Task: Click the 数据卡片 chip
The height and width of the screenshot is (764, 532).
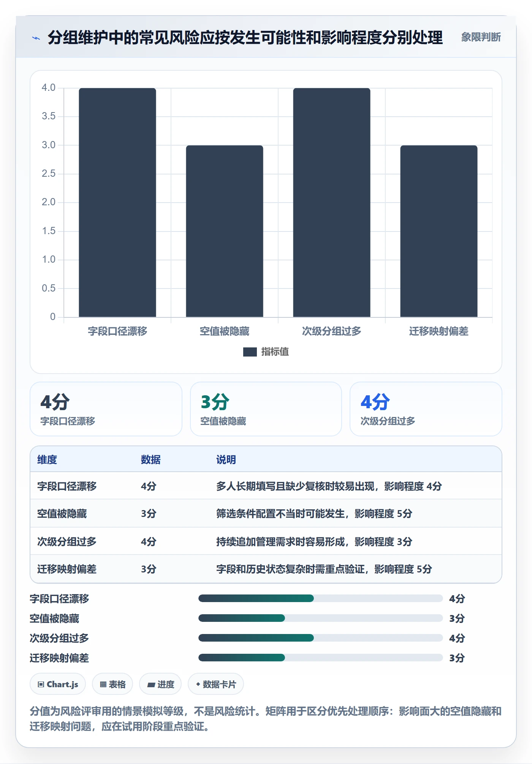Action: 216,684
